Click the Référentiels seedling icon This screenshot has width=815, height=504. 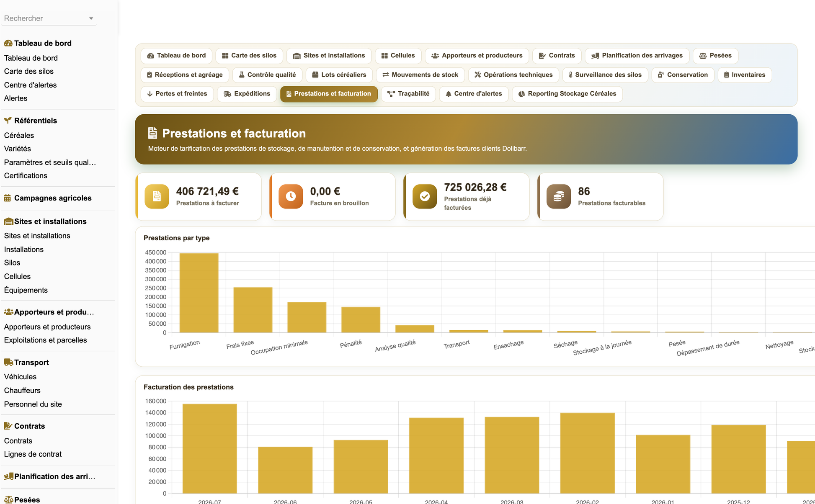(8, 121)
